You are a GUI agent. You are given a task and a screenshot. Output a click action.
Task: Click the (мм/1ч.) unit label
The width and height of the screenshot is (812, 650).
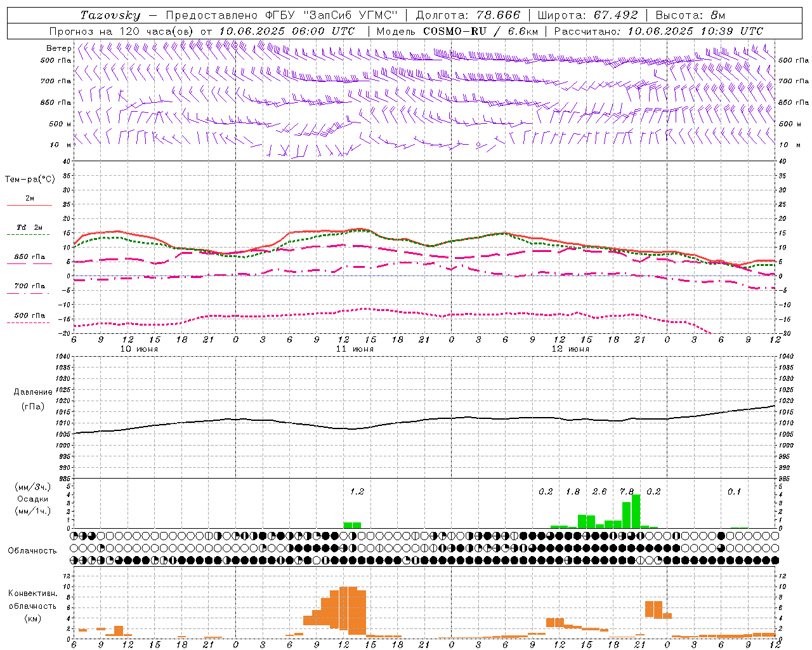coord(33,511)
